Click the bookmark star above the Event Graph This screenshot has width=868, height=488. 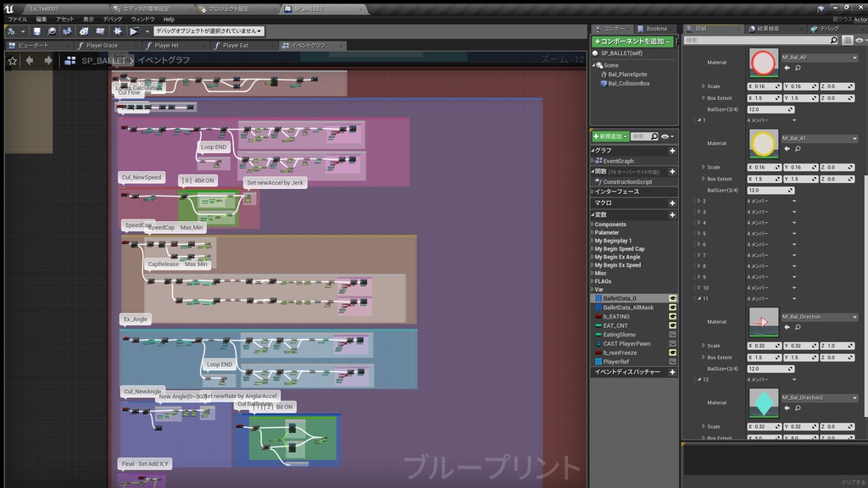(12, 60)
